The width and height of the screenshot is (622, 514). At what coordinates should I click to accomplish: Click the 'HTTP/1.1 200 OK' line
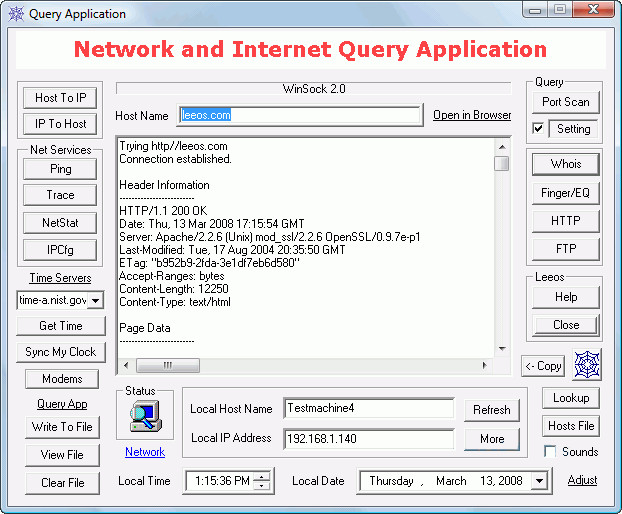[163, 211]
